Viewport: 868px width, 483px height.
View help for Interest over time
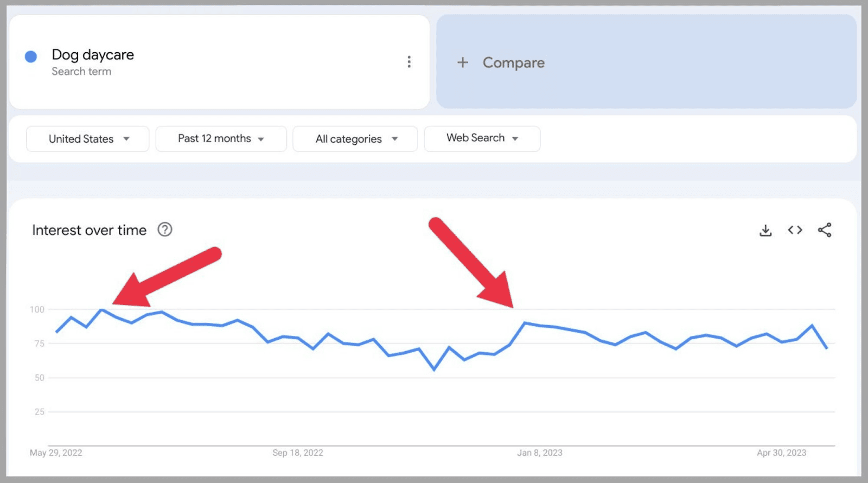pos(165,230)
